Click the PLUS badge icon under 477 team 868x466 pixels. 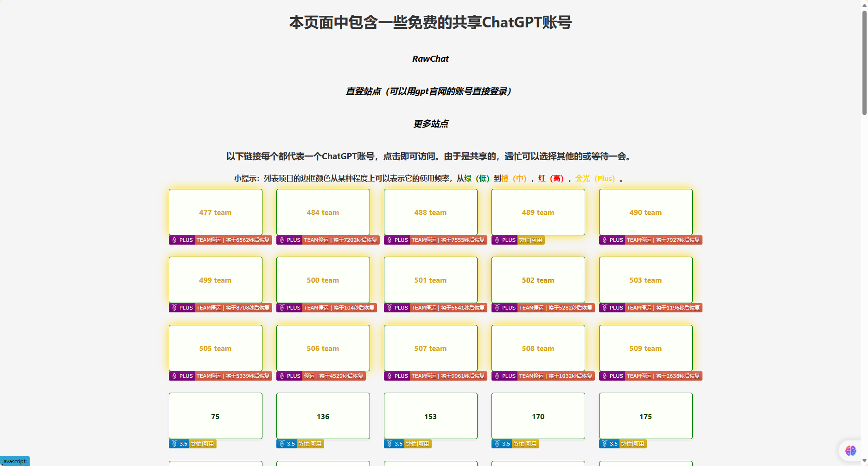tap(174, 240)
